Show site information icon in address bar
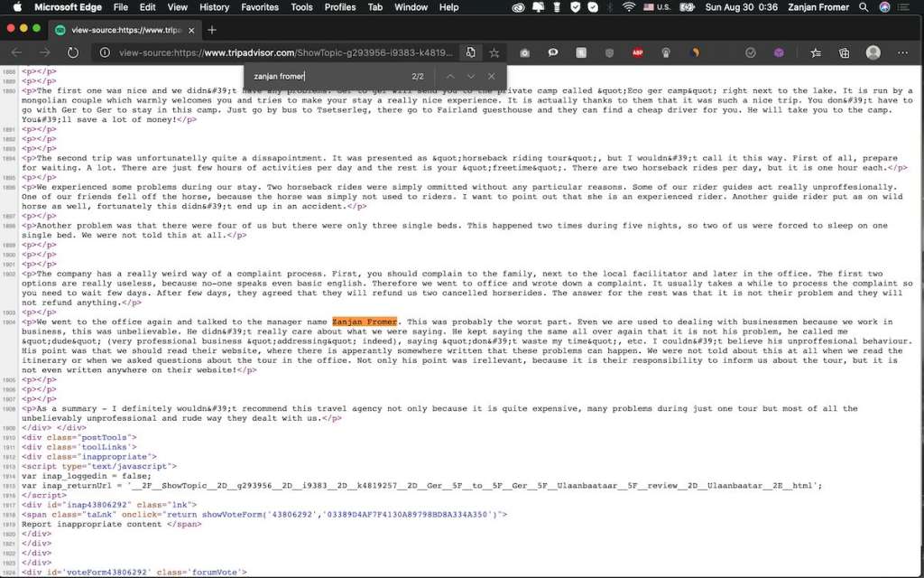 pyautogui.click(x=105, y=52)
